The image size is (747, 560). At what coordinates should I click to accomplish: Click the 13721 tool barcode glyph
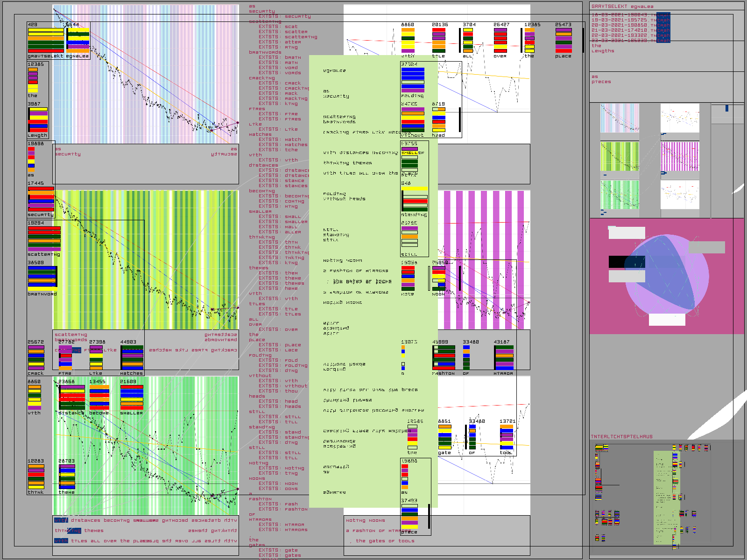tap(507, 437)
